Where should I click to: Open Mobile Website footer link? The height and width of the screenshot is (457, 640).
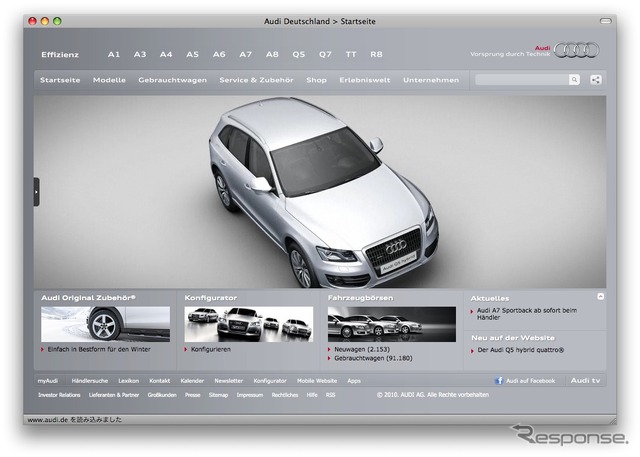pyautogui.click(x=317, y=381)
